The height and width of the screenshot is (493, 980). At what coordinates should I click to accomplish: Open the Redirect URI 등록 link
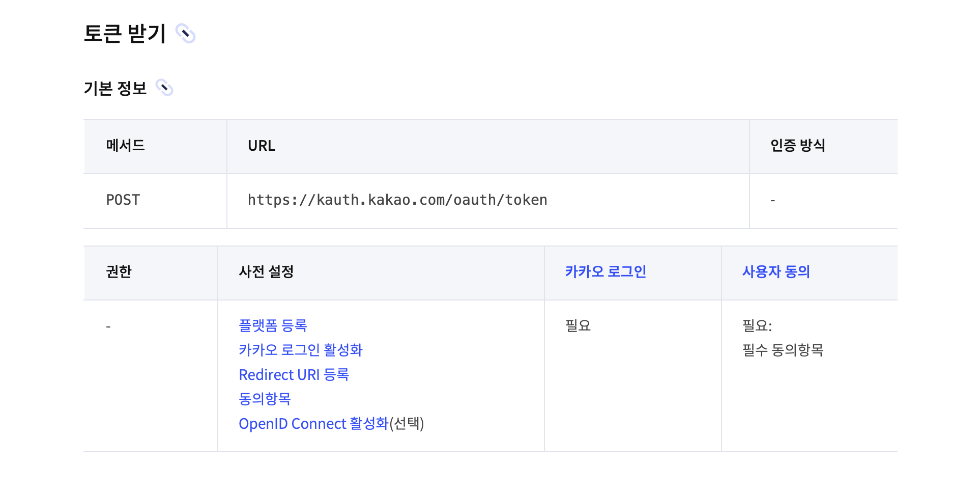tap(294, 374)
